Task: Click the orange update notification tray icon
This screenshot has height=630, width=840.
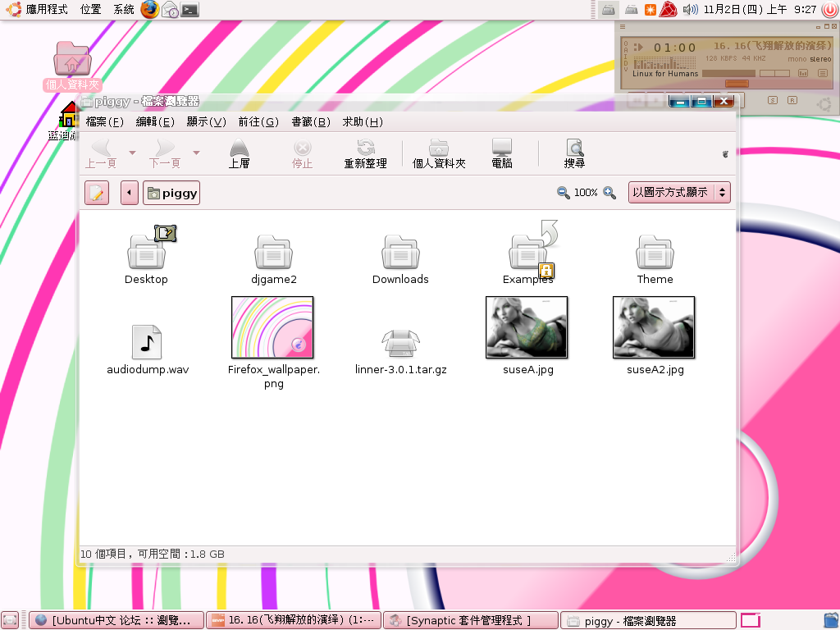Action: click(x=650, y=9)
